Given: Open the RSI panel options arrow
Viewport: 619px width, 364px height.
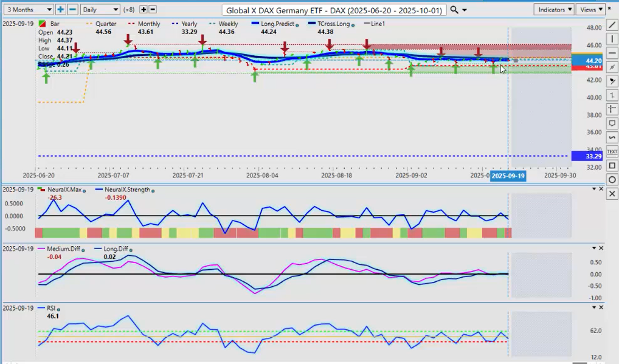Looking at the screenshot, I should tap(594, 307).
